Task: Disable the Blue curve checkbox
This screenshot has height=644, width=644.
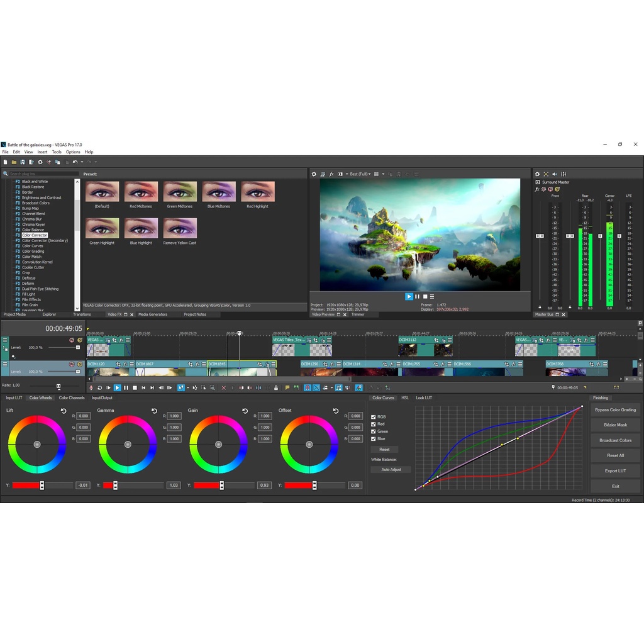Action: coord(374,438)
